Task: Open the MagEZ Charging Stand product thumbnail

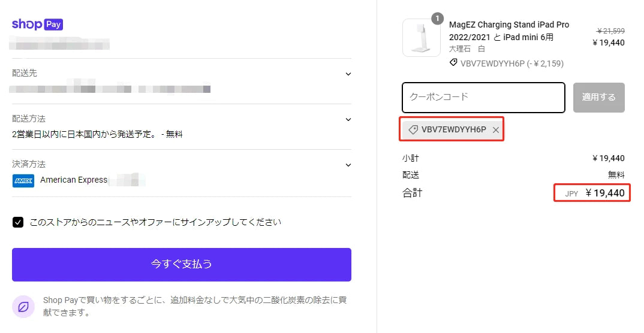Action: [422, 38]
